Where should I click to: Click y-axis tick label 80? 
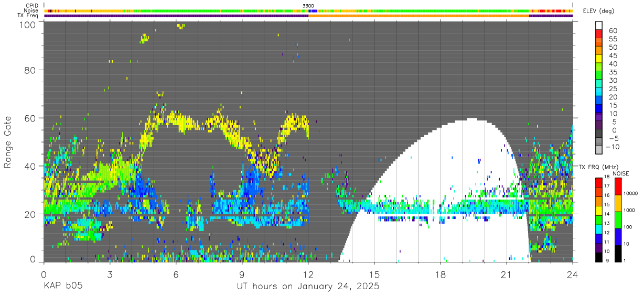[30, 70]
